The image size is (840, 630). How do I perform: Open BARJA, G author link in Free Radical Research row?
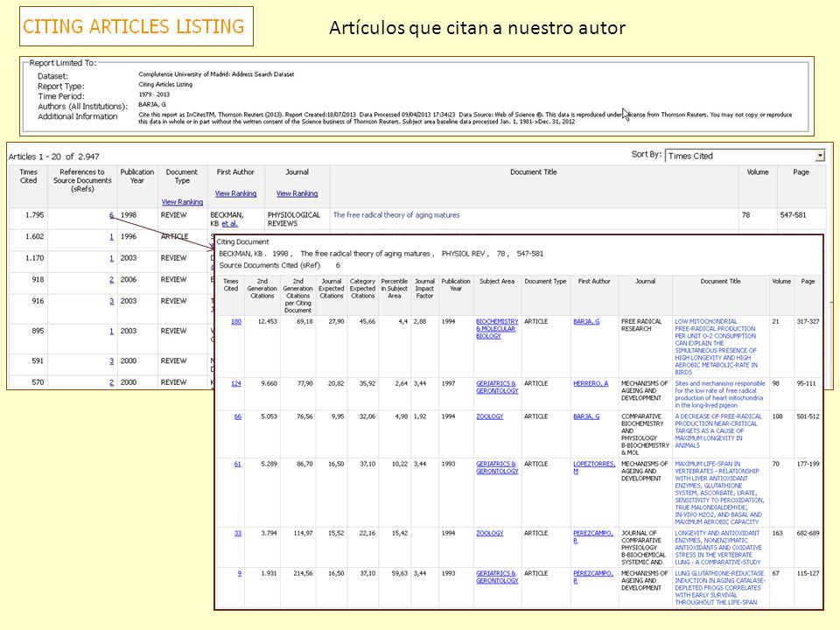coord(586,321)
